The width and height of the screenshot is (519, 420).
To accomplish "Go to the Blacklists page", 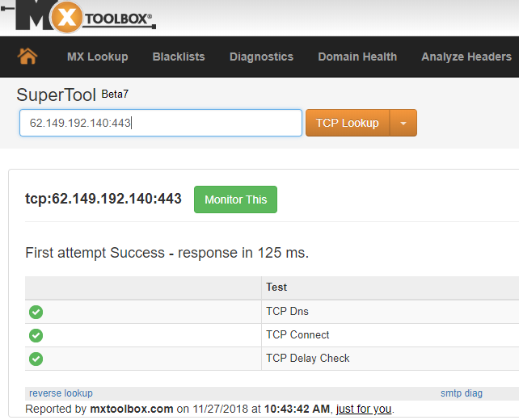I will (x=179, y=57).
